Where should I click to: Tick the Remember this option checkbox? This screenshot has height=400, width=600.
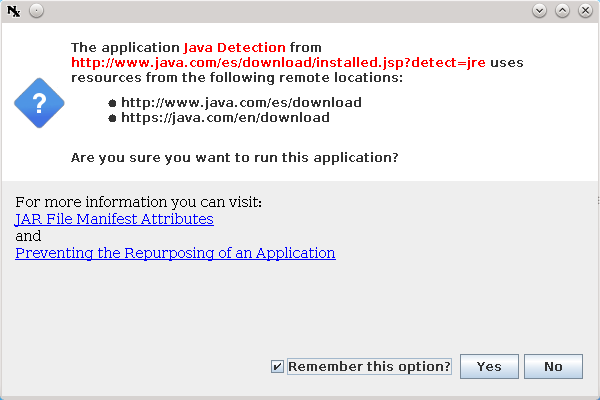277,367
